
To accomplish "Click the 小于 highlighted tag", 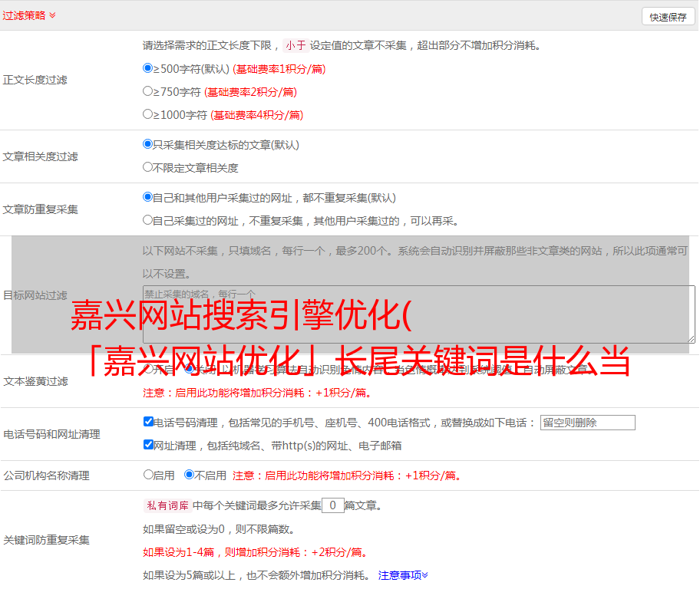I will (296, 45).
